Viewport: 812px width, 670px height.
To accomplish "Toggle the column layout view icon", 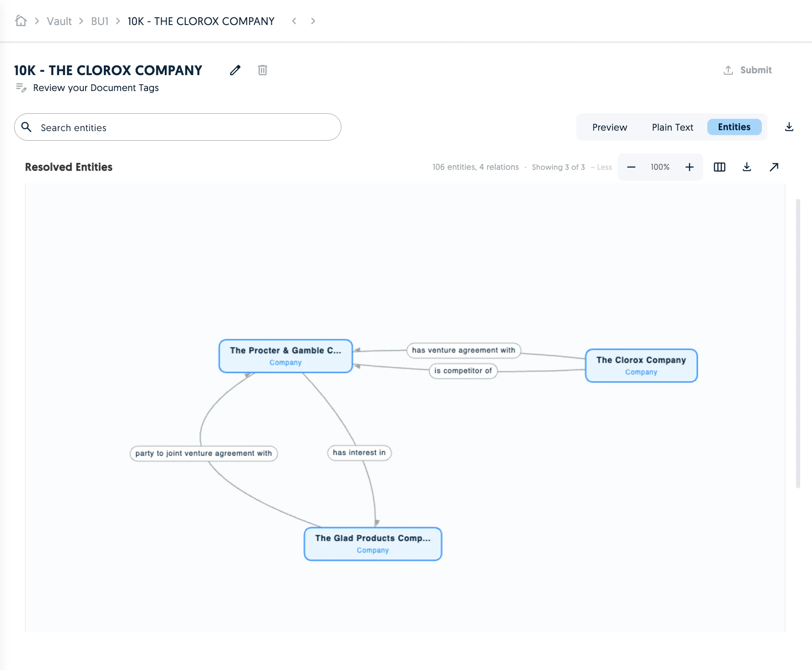I will click(720, 167).
